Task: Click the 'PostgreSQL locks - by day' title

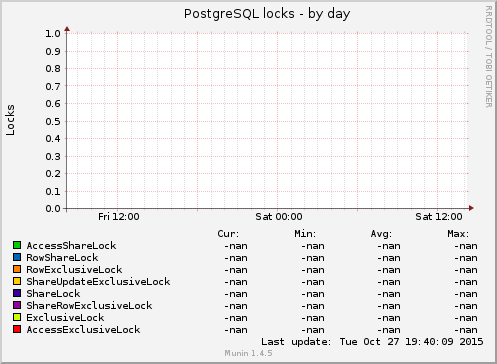Action: coord(267,14)
